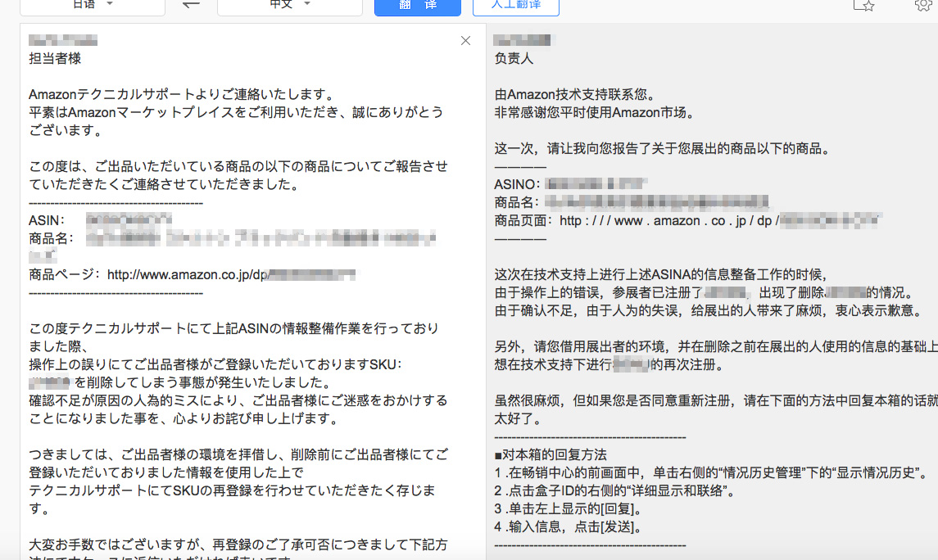The image size is (938, 560).
Task: Click the '商品ページ:' label in source text
Action: pyautogui.click(x=65, y=274)
